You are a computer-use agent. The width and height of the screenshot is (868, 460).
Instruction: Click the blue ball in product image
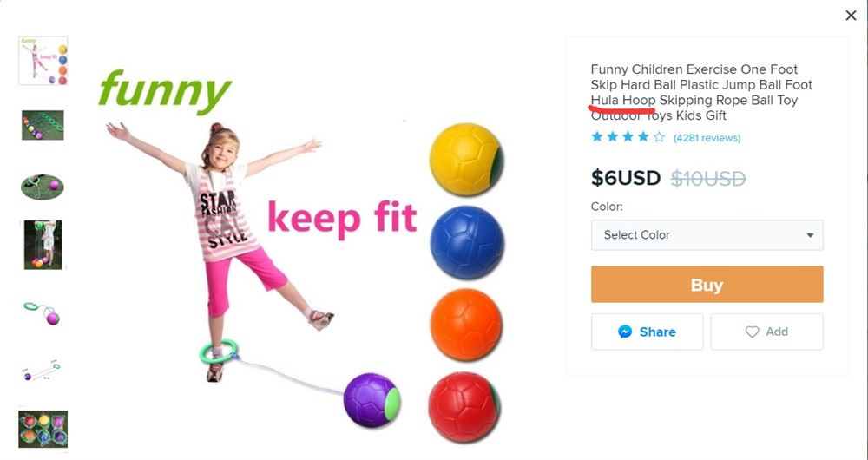coord(467,243)
